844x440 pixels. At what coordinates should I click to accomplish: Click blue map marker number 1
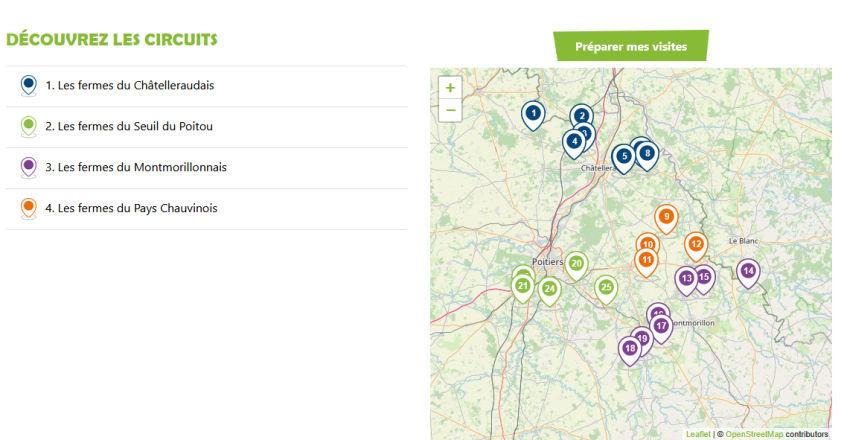[x=533, y=114]
